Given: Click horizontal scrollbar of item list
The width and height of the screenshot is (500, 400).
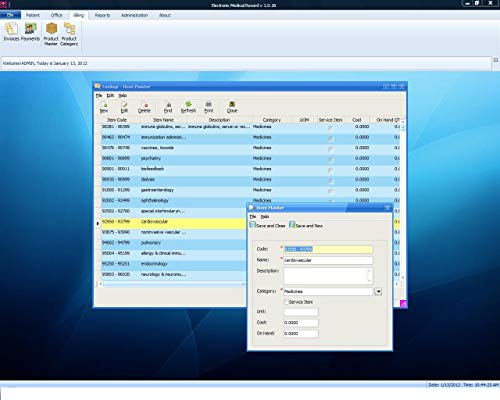Looking at the screenshot, I should coord(173,284).
